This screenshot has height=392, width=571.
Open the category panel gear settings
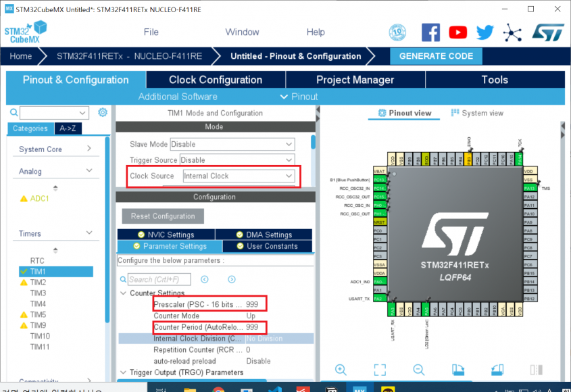(103, 112)
